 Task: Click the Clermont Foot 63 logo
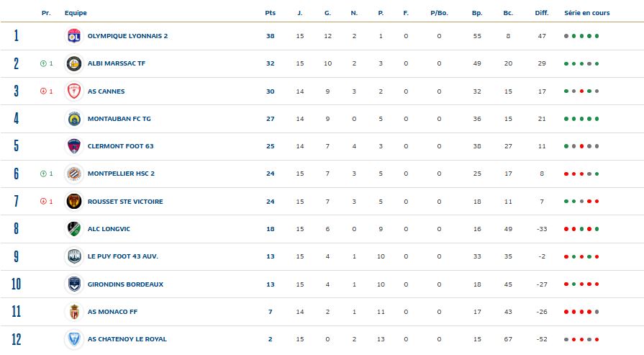click(x=73, y=146)
